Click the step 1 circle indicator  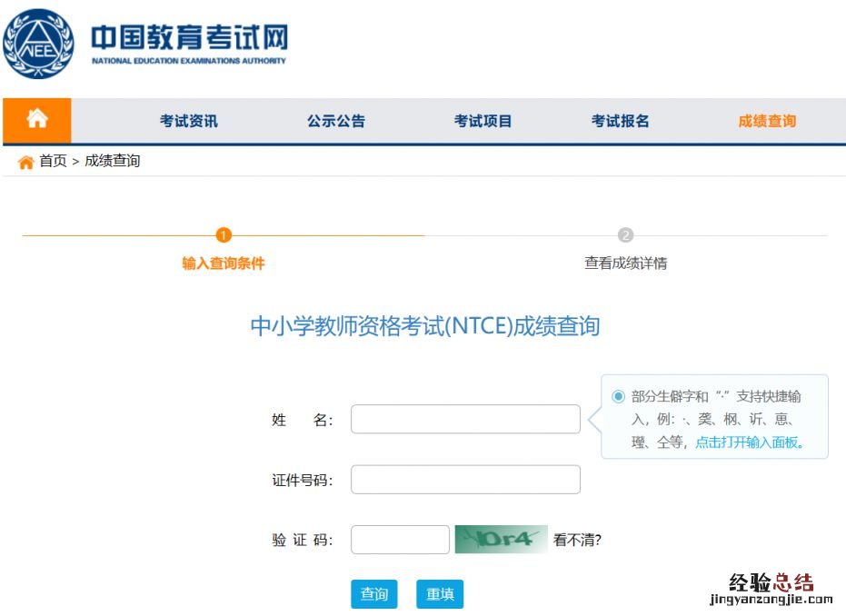[x=224, y=235]
